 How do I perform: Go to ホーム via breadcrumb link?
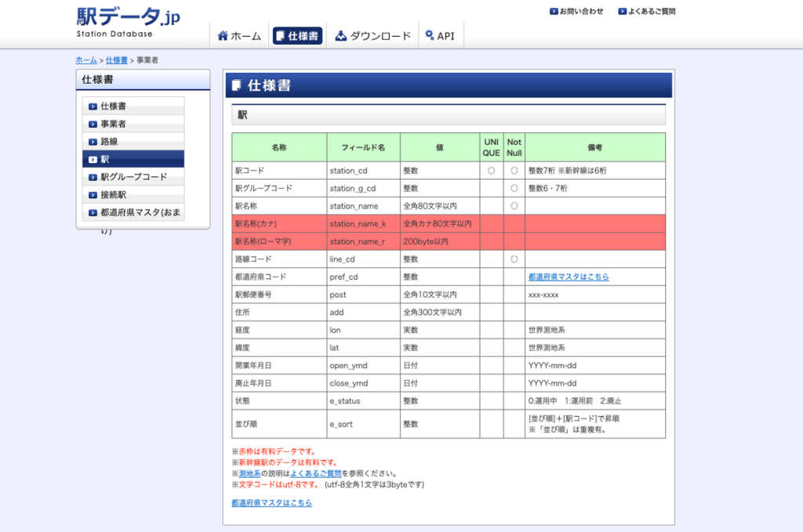point(86,60)
